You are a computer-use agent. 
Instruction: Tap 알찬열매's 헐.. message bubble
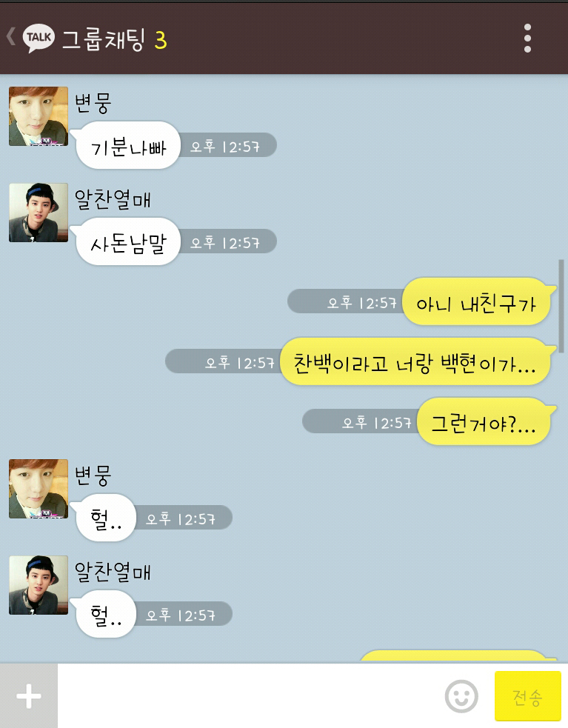click(106, 614)
